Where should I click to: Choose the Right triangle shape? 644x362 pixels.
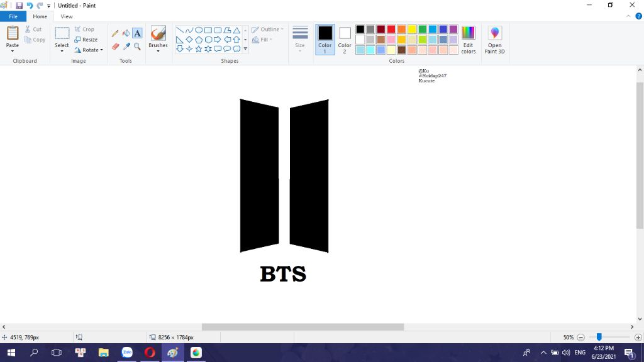179,40
